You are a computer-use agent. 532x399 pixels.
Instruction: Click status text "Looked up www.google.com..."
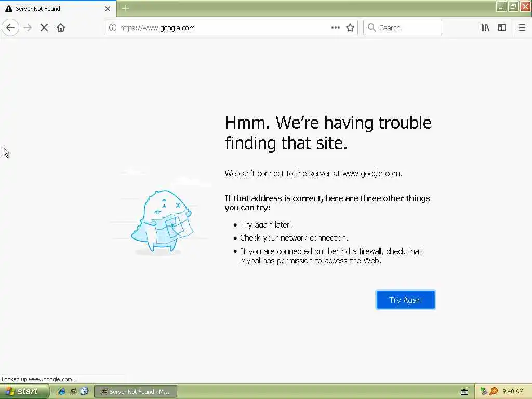pyautogui.click(x=38, y=379)
